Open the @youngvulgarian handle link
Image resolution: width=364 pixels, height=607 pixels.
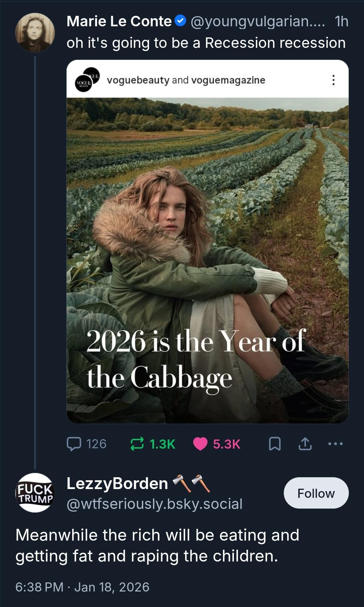coord(257,21)
